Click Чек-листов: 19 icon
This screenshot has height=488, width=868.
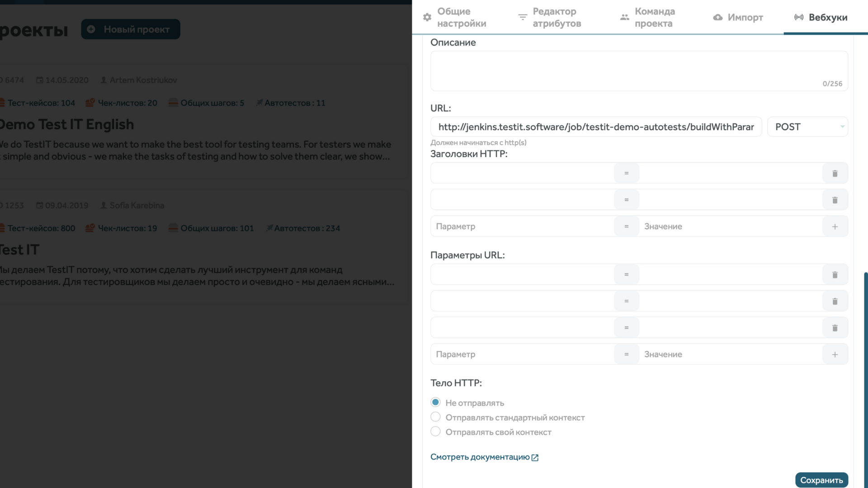point(90,228)
